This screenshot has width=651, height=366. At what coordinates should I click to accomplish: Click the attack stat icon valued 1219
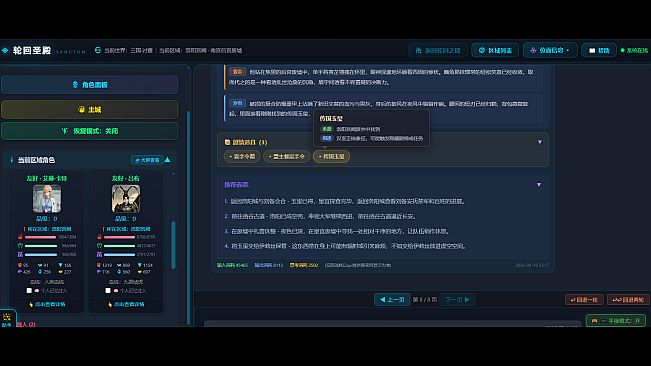tap(98, 265)
